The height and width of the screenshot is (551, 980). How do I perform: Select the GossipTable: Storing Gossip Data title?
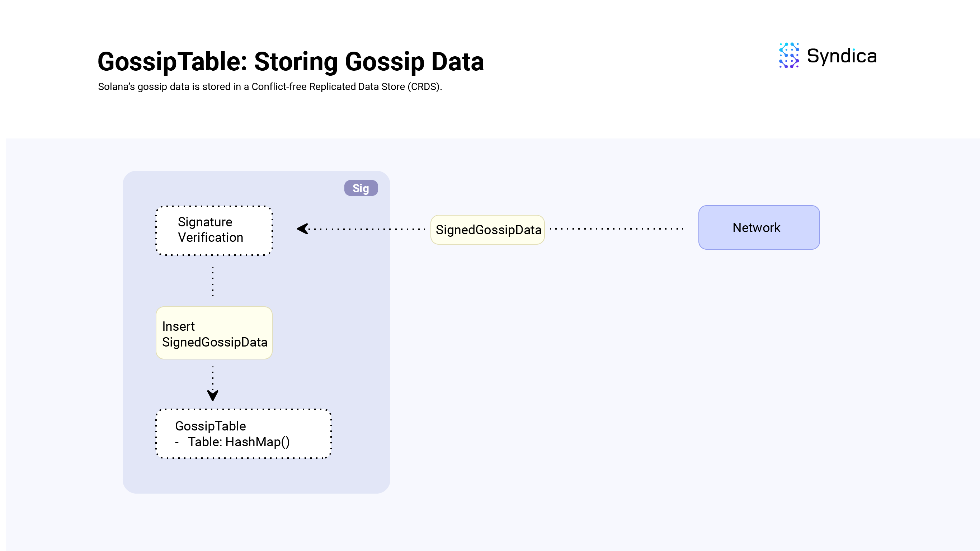click(x=291, y=62)
